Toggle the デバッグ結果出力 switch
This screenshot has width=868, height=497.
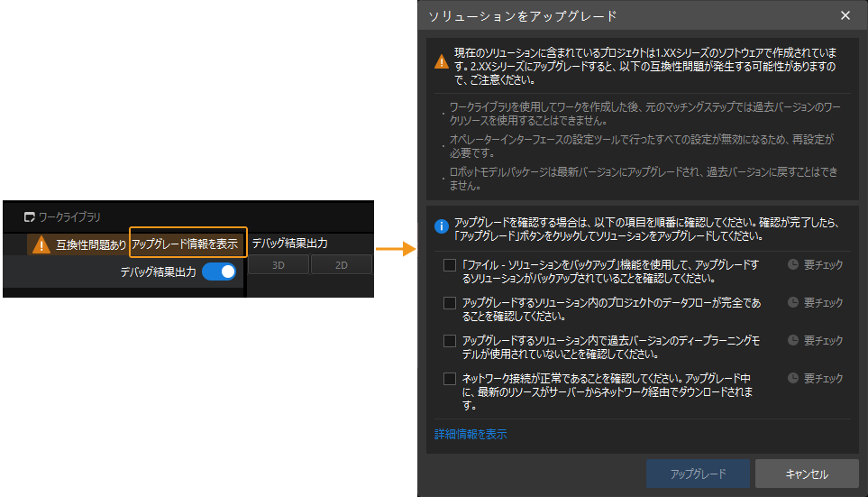coord(219,272)
